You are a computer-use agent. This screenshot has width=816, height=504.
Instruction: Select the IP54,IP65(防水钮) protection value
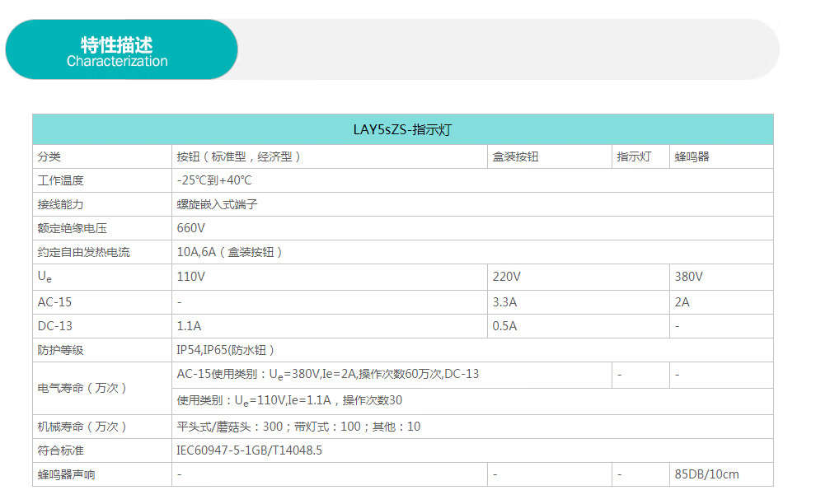click(225, 350)
